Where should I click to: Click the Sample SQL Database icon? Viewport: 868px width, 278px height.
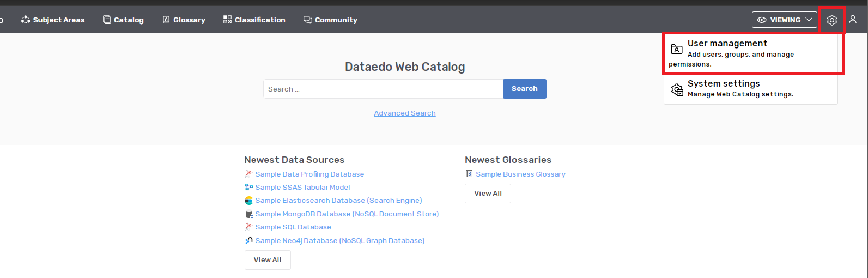pyautogui.click(x=248, y=227)
